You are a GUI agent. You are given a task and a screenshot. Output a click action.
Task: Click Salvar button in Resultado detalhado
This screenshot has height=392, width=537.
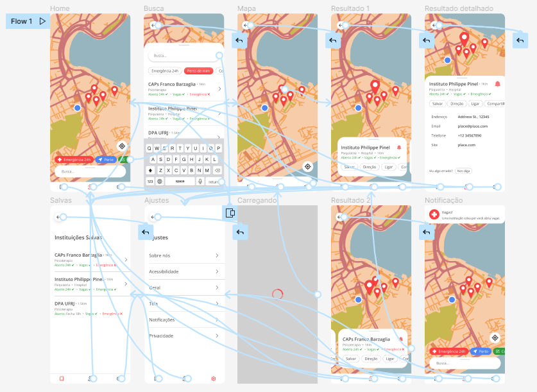(438, 104)
